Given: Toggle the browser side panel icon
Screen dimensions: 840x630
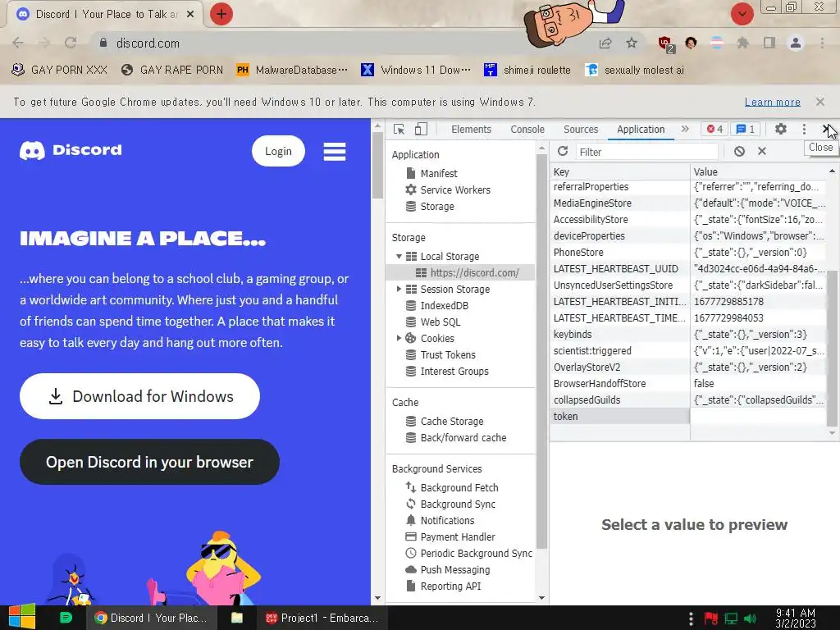Looking at the screenshot, I should (769, 43).
